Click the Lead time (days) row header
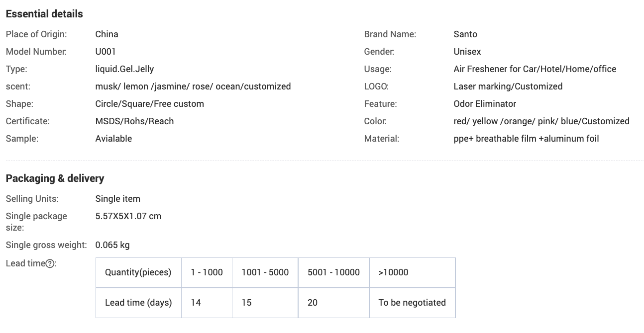Screen dimensions: 644x333 click(x=138, y=303)
